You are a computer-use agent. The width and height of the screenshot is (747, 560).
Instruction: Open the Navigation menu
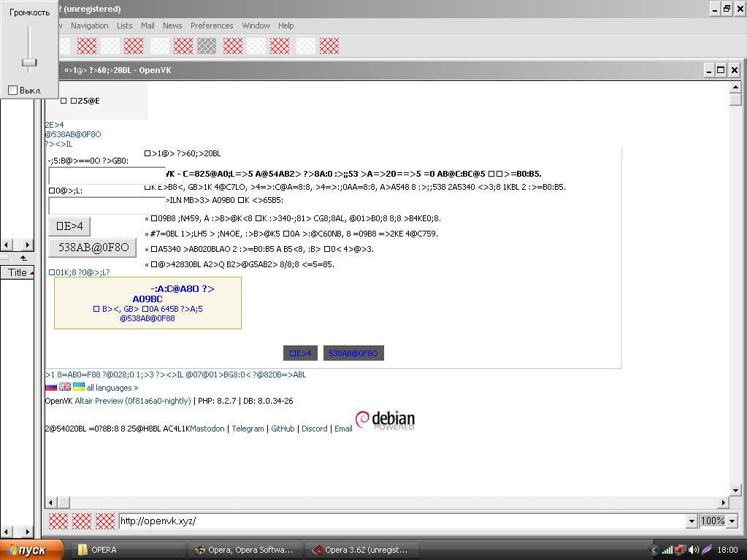90,26
